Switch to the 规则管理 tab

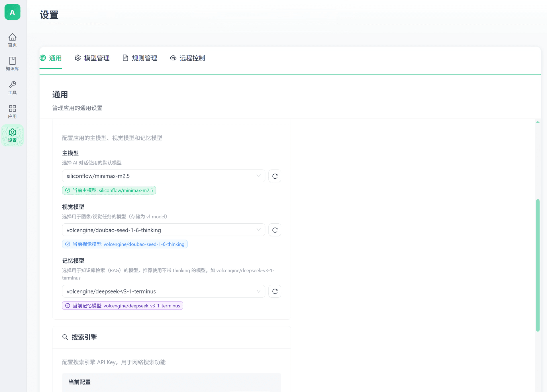tap(140, 58)
